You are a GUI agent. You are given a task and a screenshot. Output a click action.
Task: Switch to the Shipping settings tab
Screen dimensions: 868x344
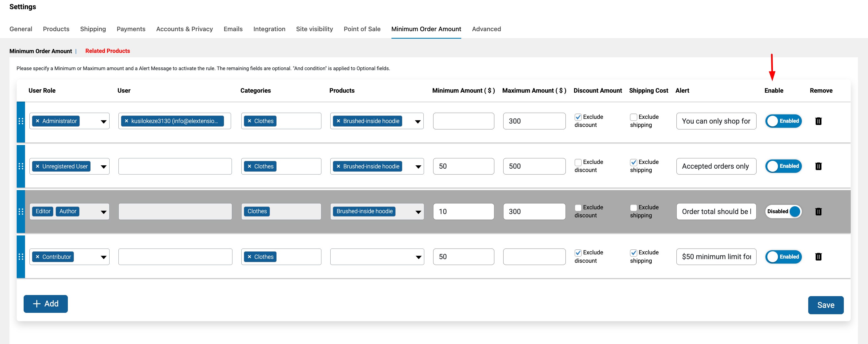tap(93, 29)
